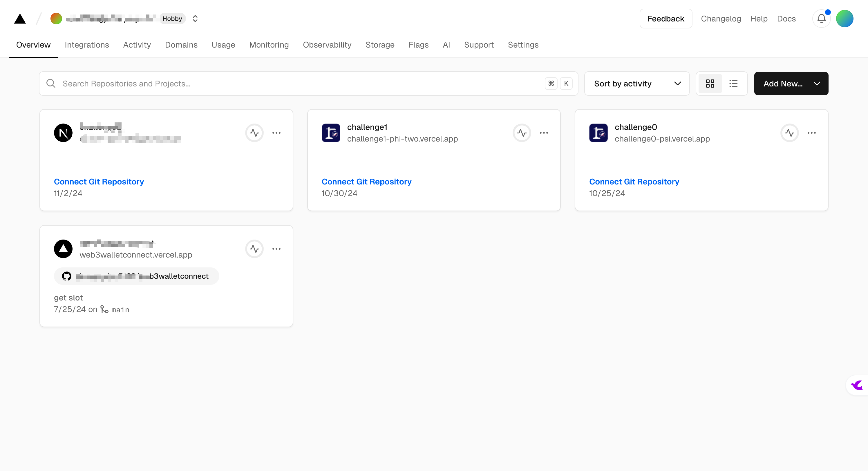The width and height of the screenshot is (868, 471).
Task: Click the Vercel triangle logo
Action: click(20, 19)
